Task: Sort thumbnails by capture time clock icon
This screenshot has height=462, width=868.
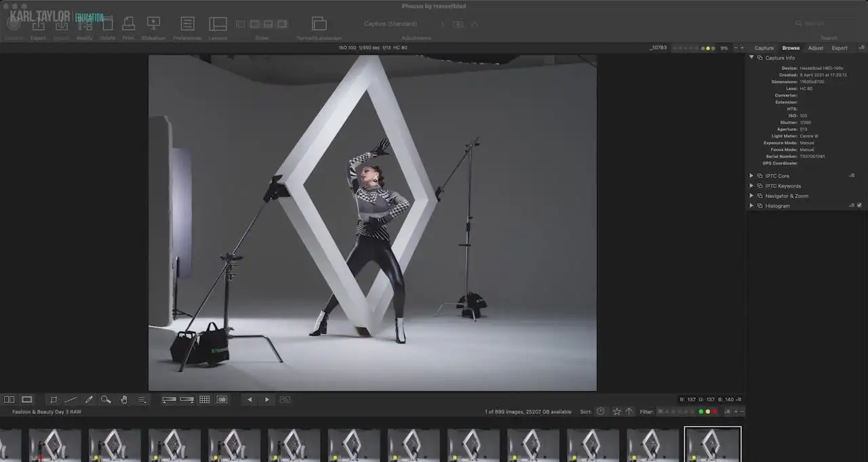Action: (601, 411)
